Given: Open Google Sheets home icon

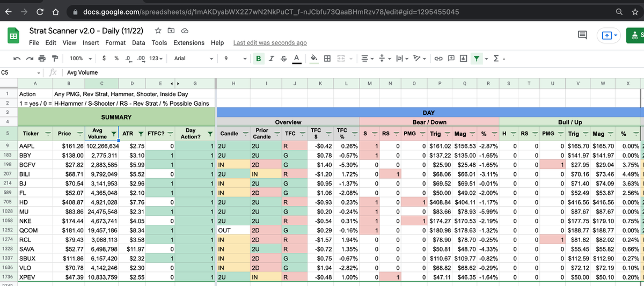Looking at the screenshot, I should [x=13, y=36].
